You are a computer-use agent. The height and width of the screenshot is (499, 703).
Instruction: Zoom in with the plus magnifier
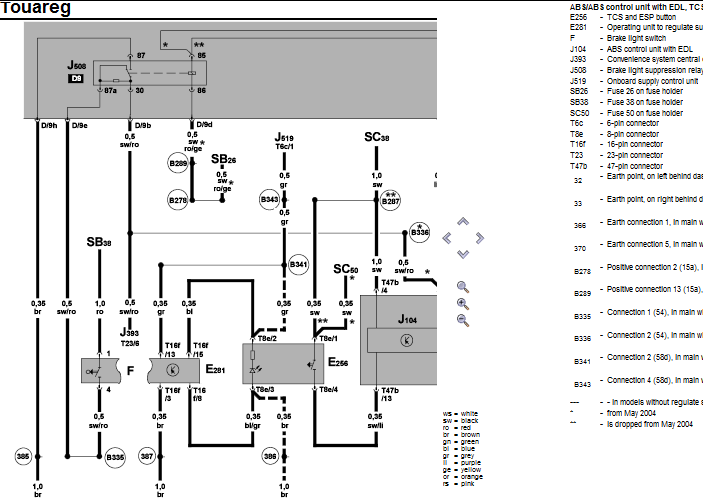pos(463,304)
